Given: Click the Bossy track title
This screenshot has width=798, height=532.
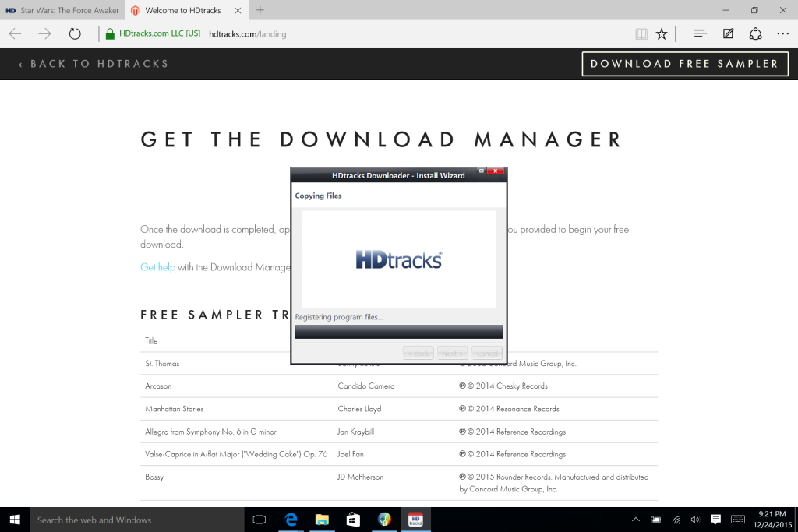Looking at the screenshot, I should 154,477.
